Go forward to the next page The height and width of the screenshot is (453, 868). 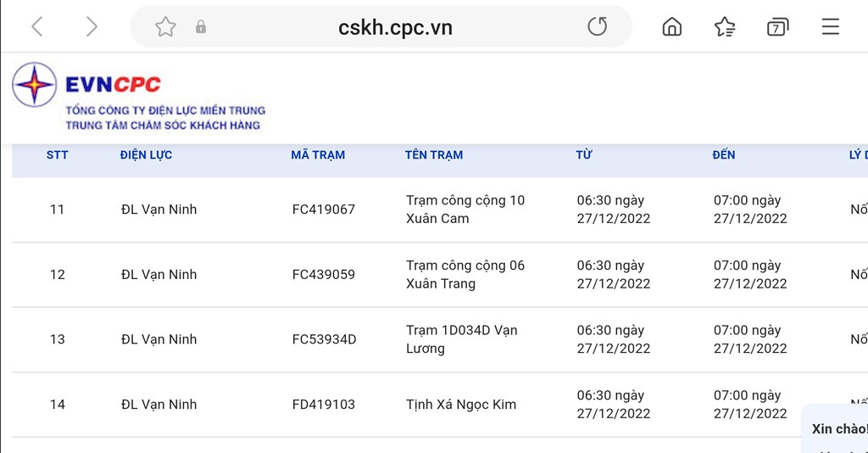click(92, 27)
